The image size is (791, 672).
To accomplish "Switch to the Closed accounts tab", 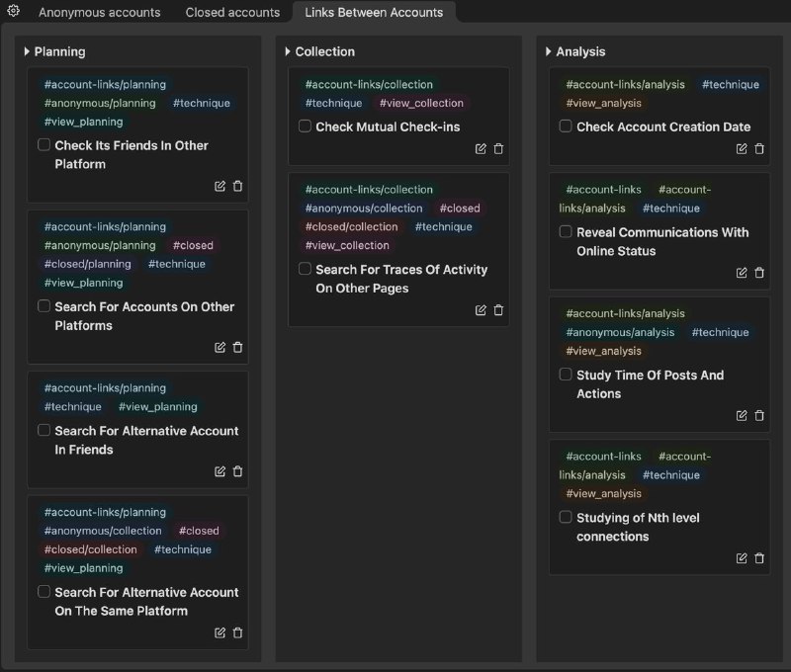I will tap(232, 12).
